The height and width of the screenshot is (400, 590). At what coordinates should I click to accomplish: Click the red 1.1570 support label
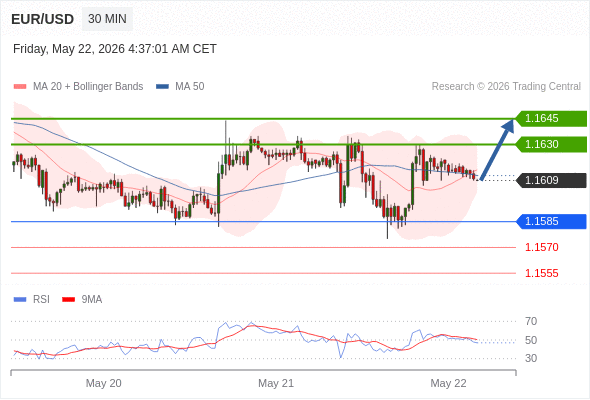pyautogui.click(x=541, y=248)
